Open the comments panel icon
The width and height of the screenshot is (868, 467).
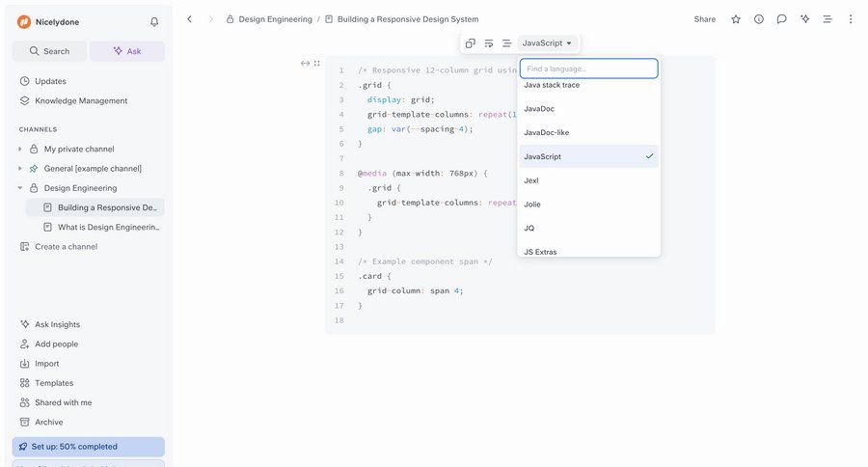(782, 19)
